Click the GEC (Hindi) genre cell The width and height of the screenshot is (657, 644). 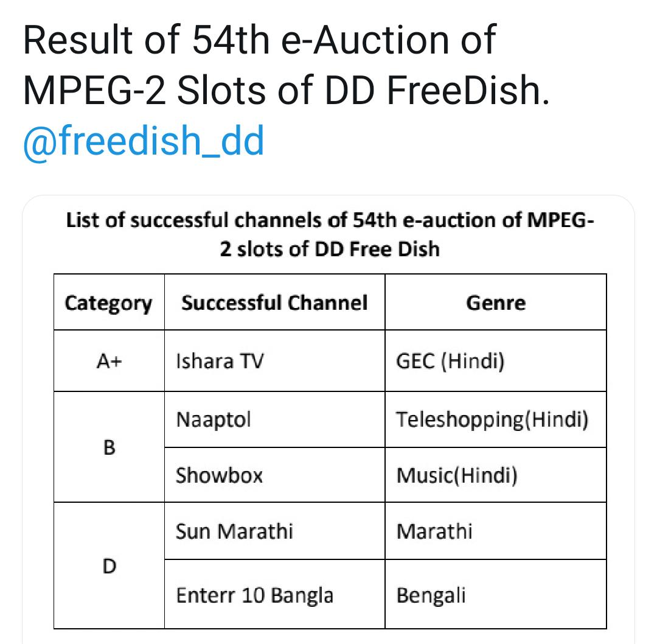496,361
